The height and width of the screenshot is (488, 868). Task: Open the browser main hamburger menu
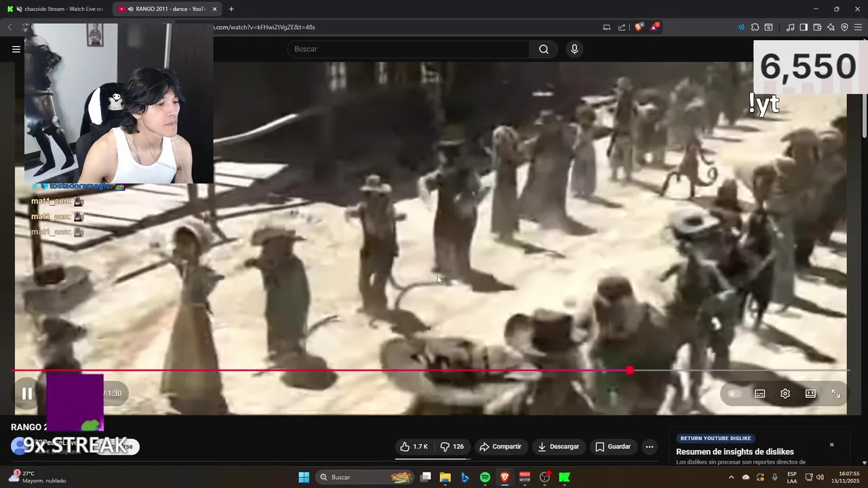coord(859,27)
